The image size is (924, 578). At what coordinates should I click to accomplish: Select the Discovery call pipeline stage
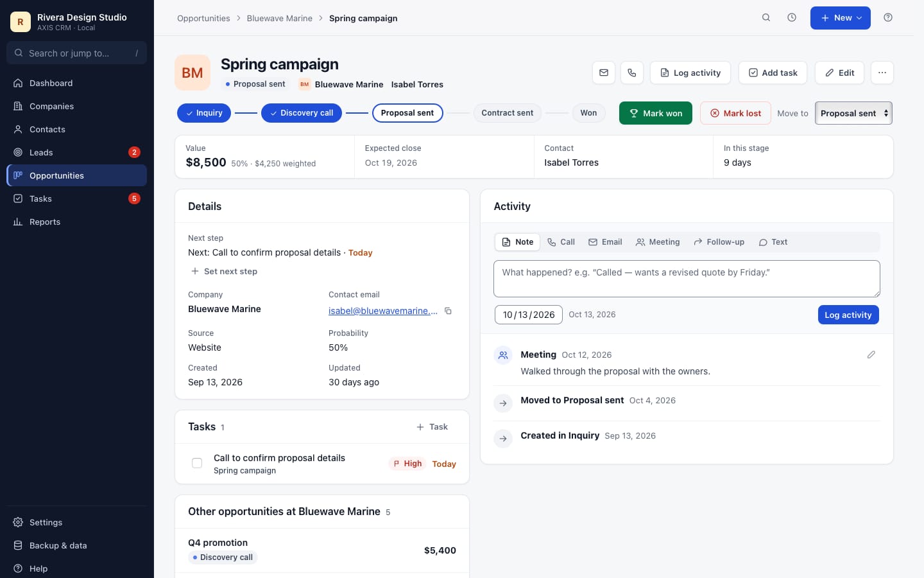(302, 113)
